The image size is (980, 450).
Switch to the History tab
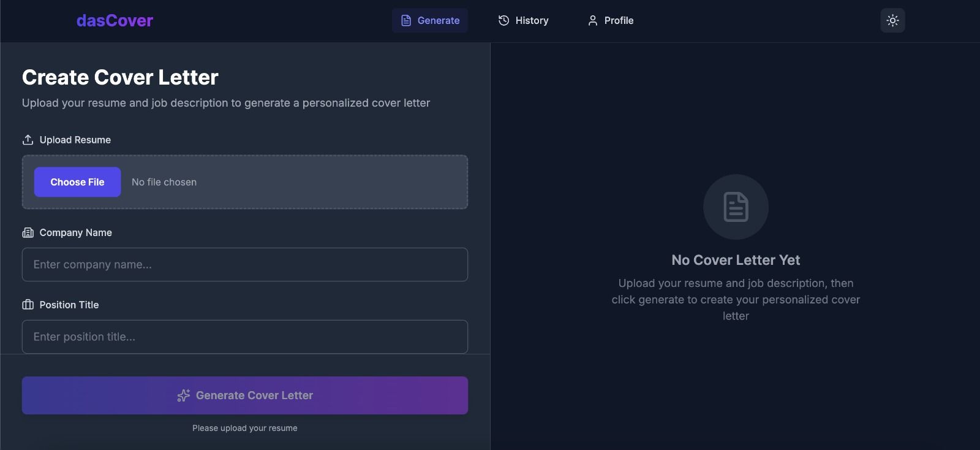tap(524, 21)
